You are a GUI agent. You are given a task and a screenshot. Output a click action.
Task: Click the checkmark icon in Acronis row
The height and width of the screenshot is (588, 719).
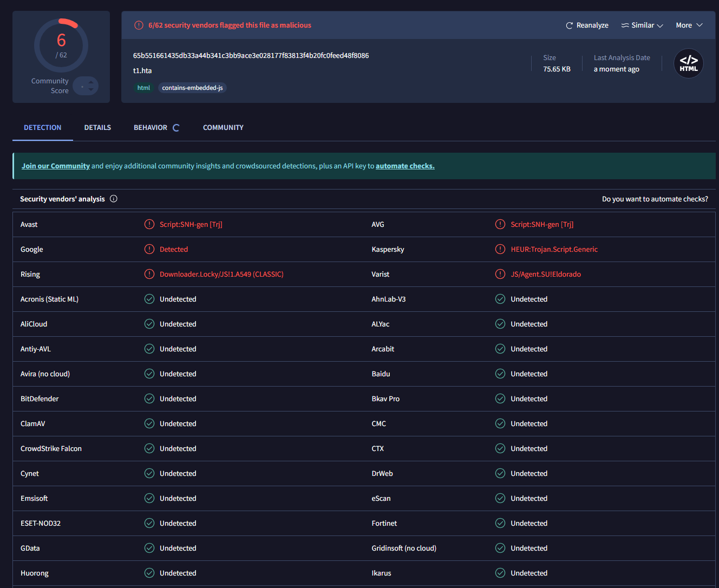[149, 299]
